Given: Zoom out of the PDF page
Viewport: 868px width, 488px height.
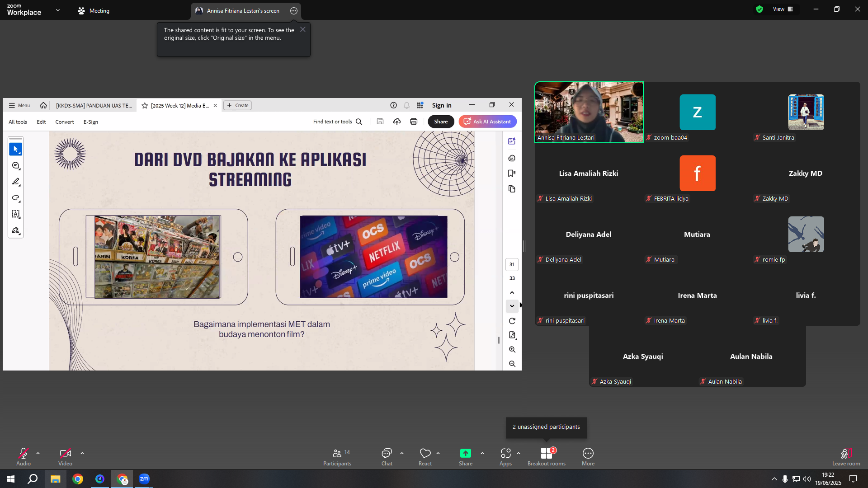Looking at the screenshot, I should coord(512,364).
